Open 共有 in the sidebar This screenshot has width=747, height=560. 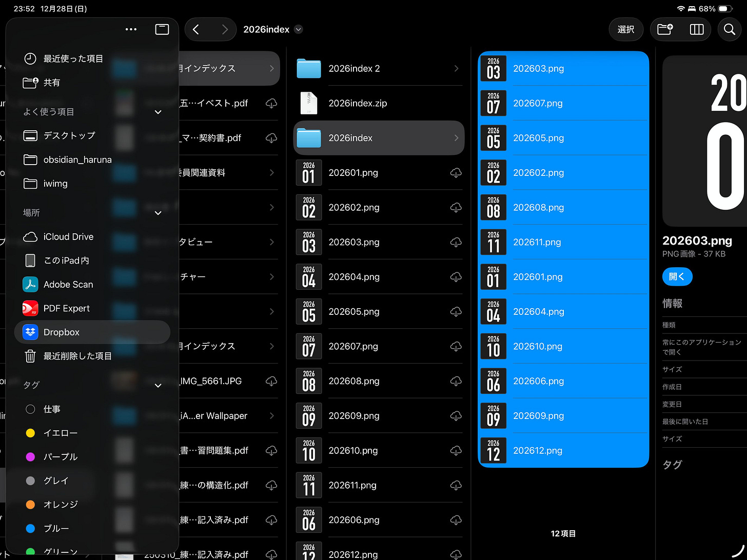point(92,83)
